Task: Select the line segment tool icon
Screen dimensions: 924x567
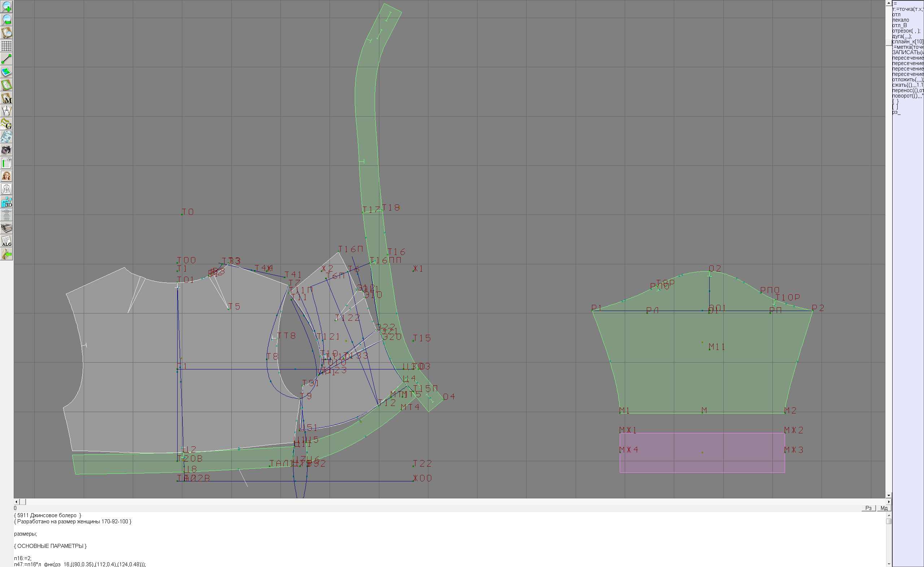Action: 7,59
